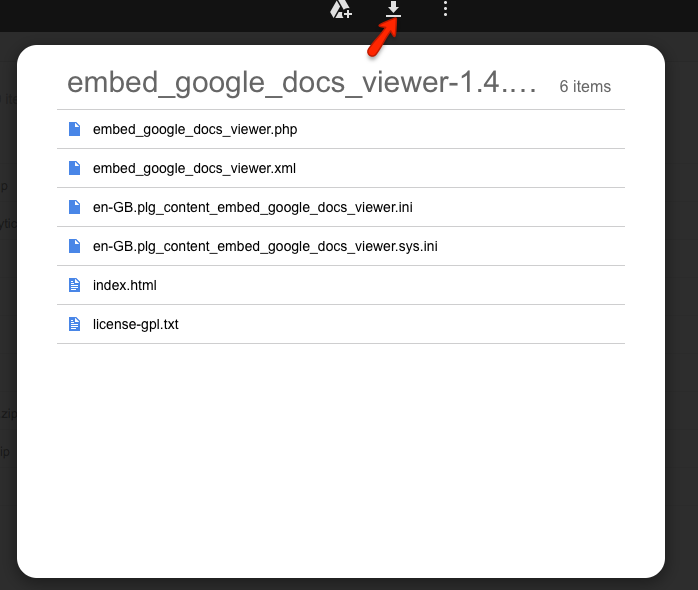698x590 pixels.
Task: Download the zip using the download icon
Action: click(x=393, y=9)
